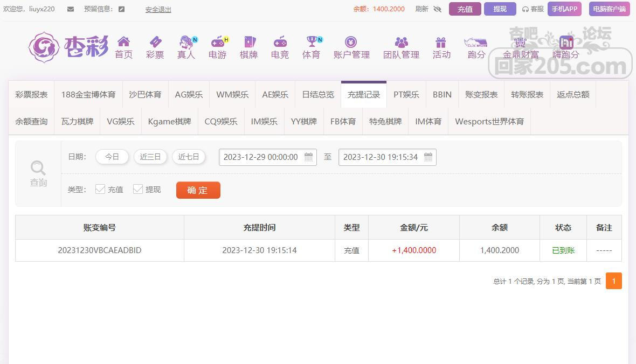Go to page 1 in pagination
The width and height of the screenshot is (636, 364).
click(x=613, y=281)
